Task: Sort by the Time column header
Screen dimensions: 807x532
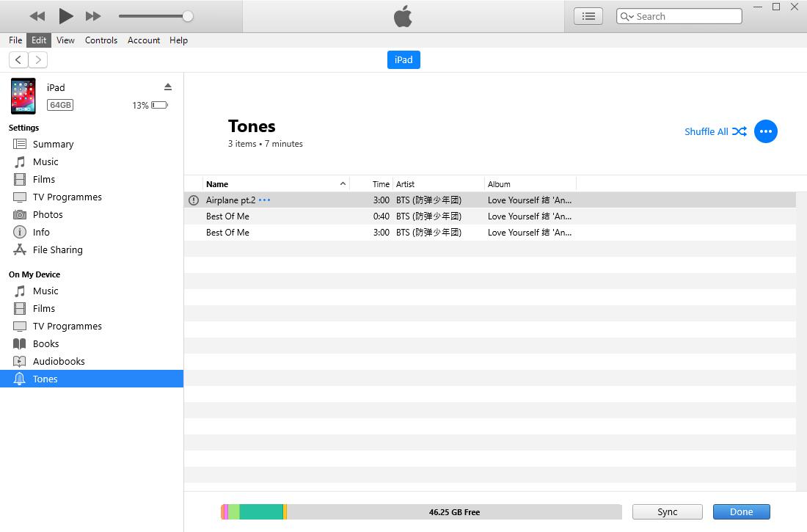Action: [x=371, y=184]
